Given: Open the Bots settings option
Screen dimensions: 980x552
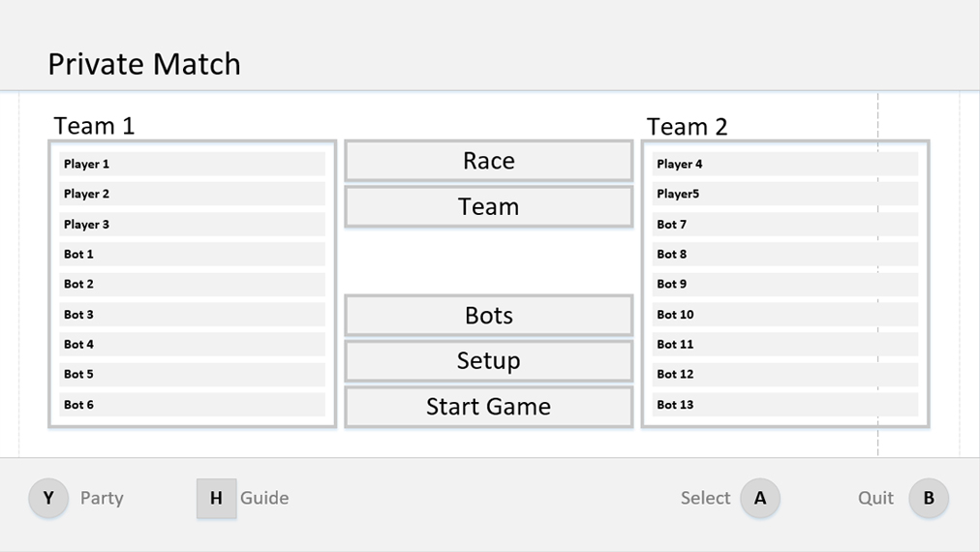Looking at the screenshot, I should tap(488, 316).
